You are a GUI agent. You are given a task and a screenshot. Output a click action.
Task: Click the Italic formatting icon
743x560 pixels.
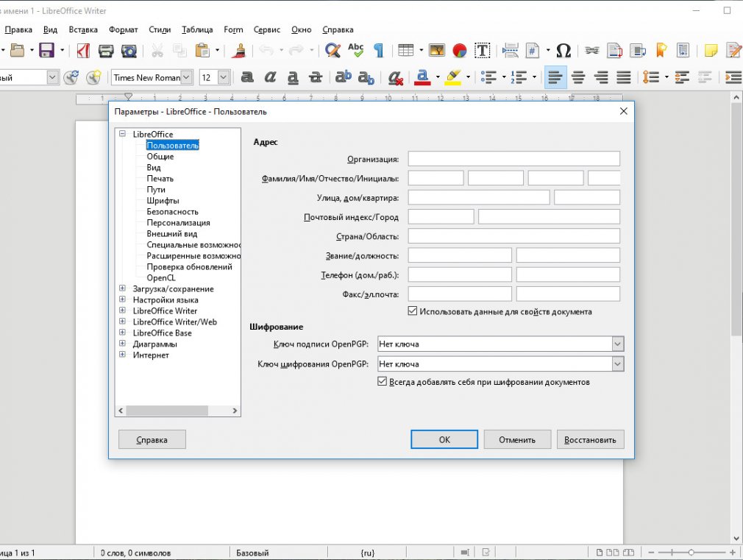click(x=270, y=77)
